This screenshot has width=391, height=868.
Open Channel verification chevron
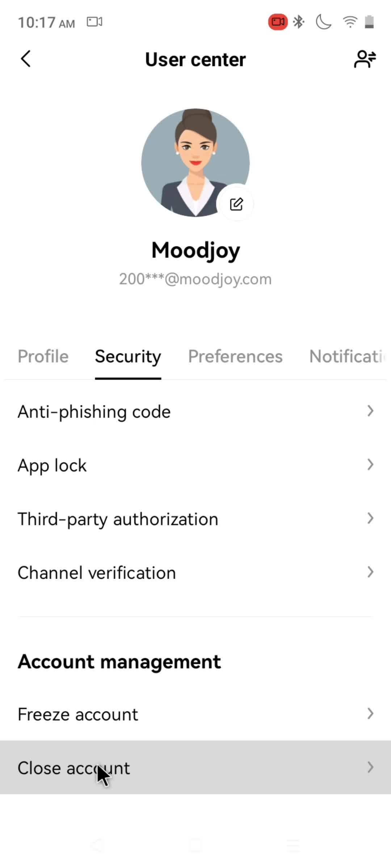(x=370, y=572)
